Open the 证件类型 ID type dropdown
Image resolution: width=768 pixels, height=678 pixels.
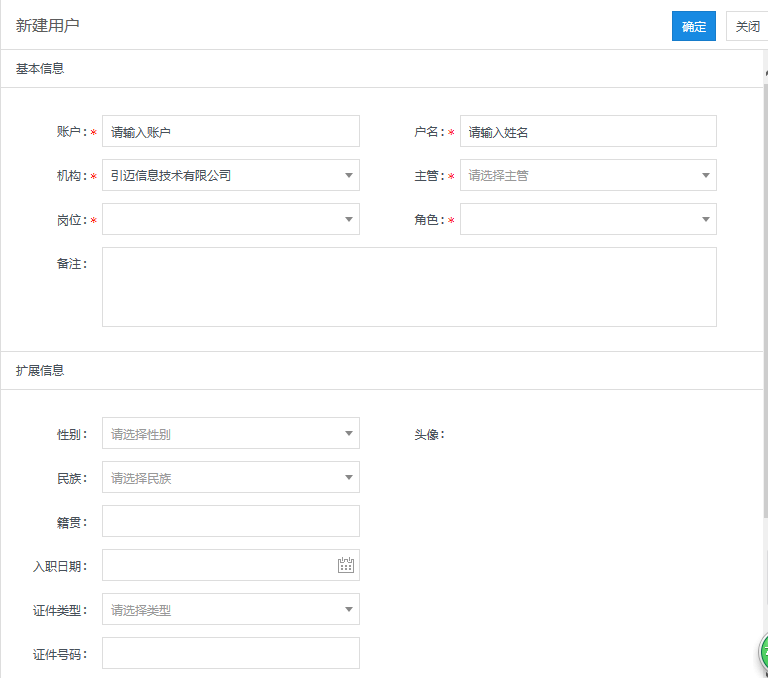pos(231,609)
